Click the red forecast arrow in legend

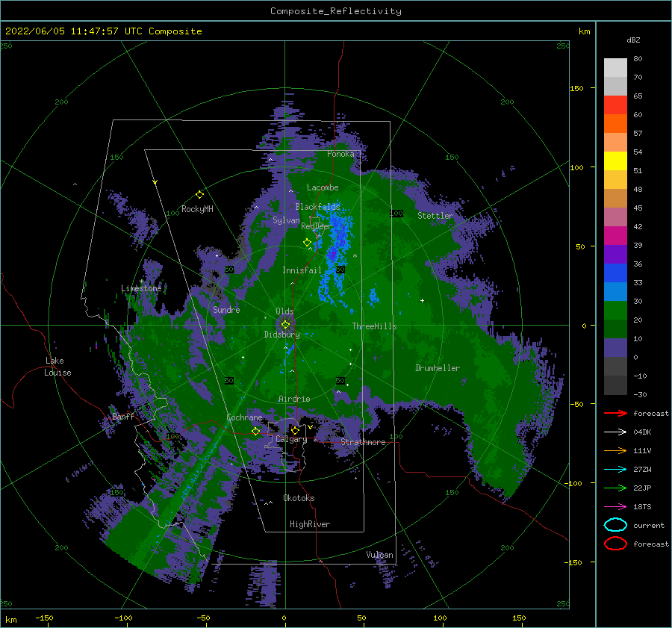tap(615, 413)
